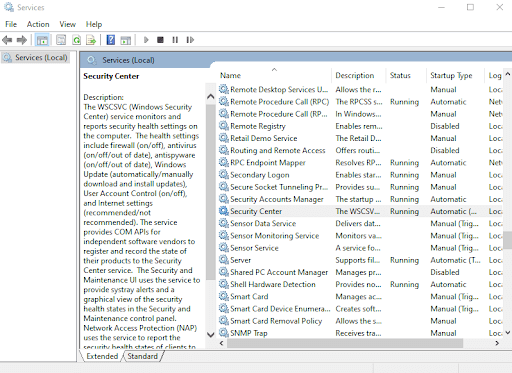512x373 pixels.
Task: Sort by the Log On As column header
Action: (x=494, y=75)
